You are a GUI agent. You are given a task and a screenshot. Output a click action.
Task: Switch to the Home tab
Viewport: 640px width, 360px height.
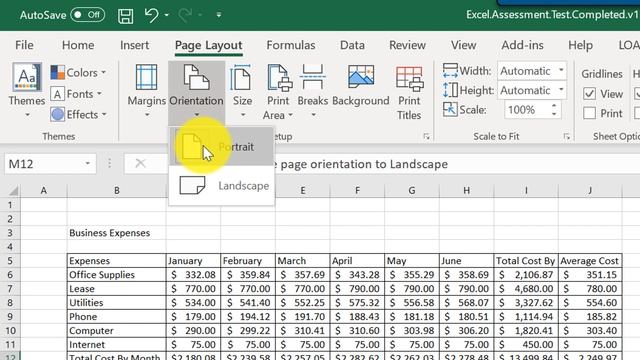coord(78,45)
